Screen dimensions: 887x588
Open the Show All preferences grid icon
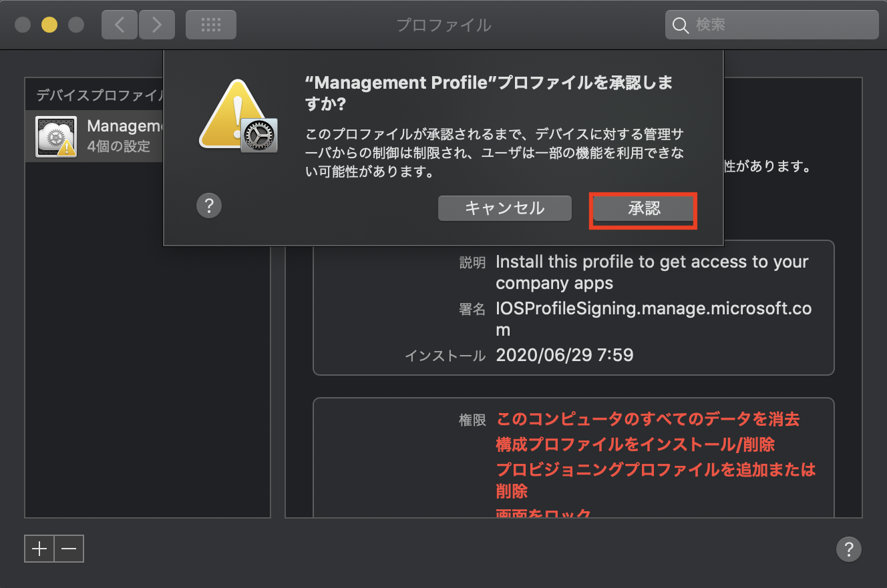coord(210,24)
